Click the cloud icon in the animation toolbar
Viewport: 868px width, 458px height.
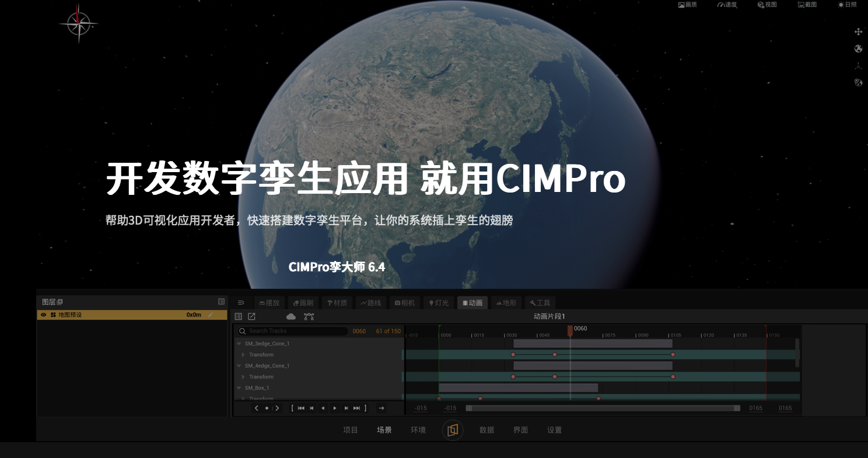click(291, 316)
